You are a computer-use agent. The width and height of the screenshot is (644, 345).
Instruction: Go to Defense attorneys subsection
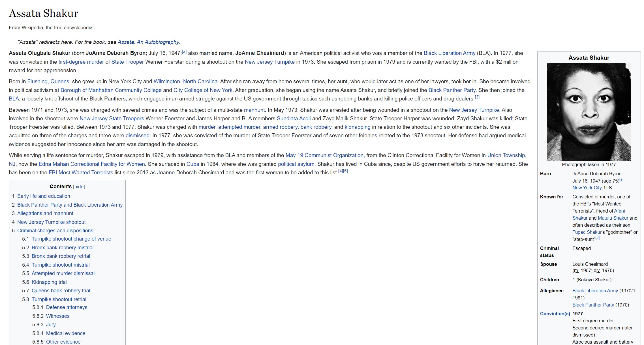[x=67, y=307]
